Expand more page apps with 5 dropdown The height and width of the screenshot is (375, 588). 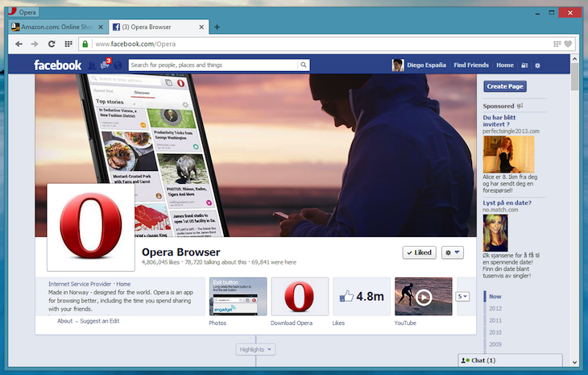coord(462,297)
